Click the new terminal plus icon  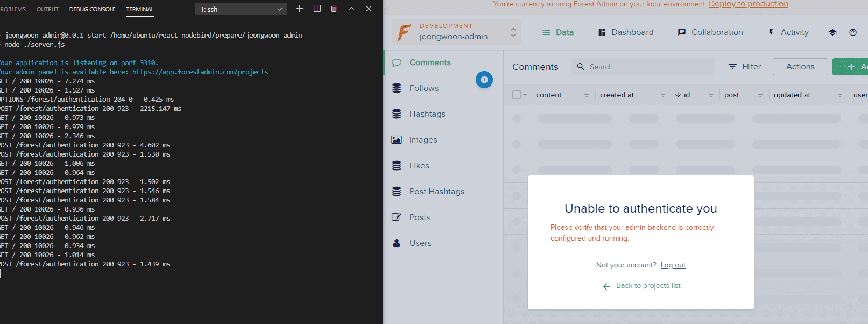pyautogui.click(x=300, y=9)
